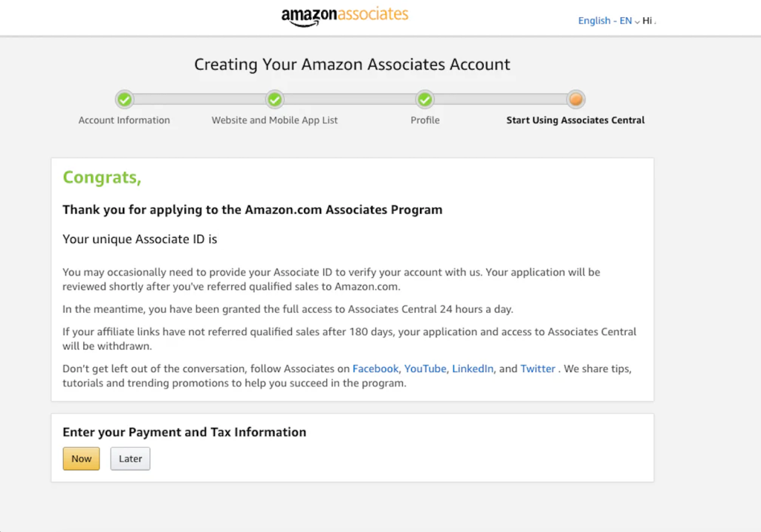This screenshot has width=761, height=532.
Task: Select the Profile step label
Action: coord(425,120)
